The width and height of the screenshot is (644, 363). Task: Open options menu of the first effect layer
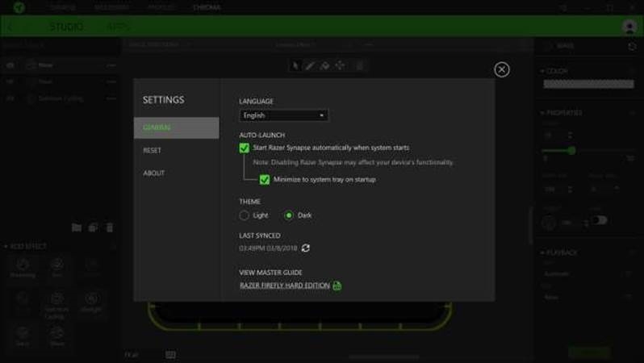point(111,65)
